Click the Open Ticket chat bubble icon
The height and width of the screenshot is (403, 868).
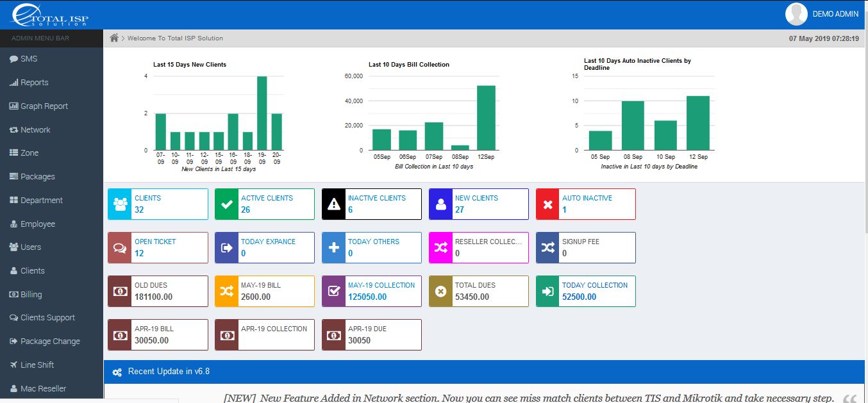[120, 248]
